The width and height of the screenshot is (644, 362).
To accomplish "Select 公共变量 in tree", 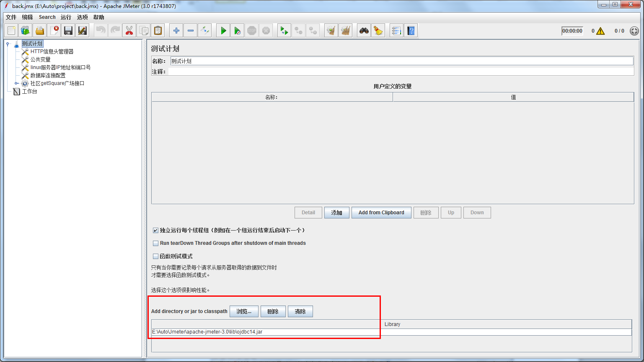I will pyautogui.click(x=40, y=59).
